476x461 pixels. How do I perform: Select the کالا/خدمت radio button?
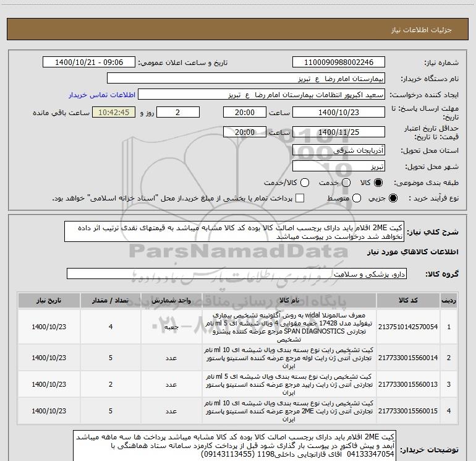[x=305, y=183]
